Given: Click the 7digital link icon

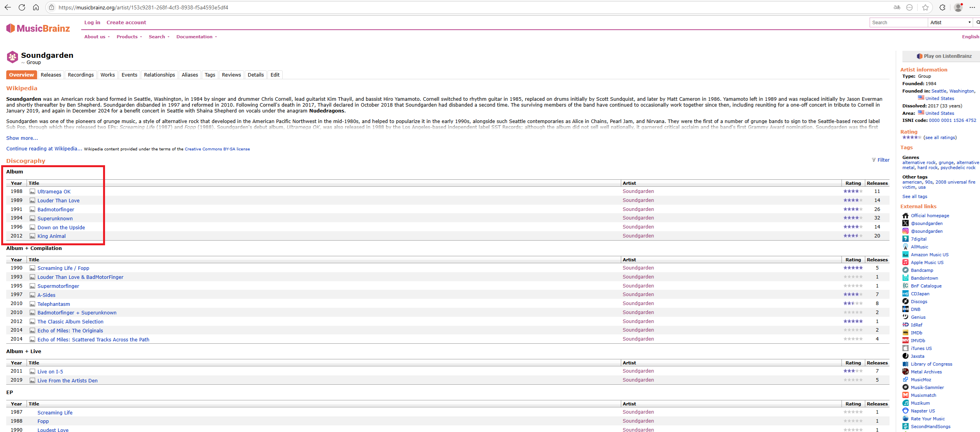Looking at the screenshot, I should click(905, 239).
